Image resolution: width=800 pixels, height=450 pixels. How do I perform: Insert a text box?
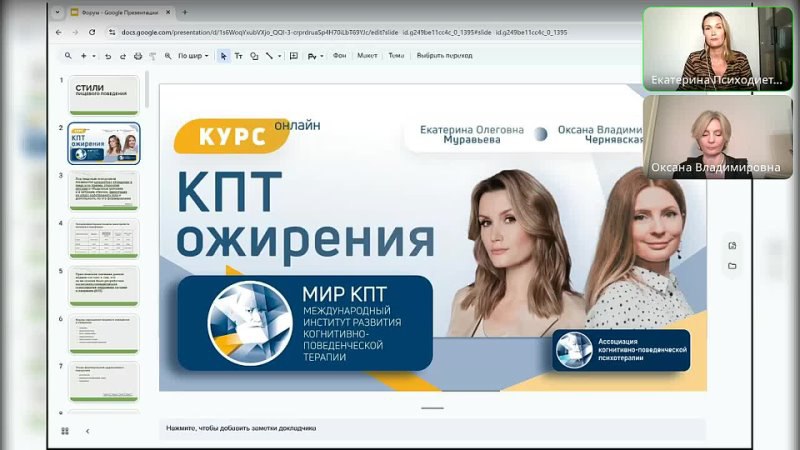(x=238, y=56)
